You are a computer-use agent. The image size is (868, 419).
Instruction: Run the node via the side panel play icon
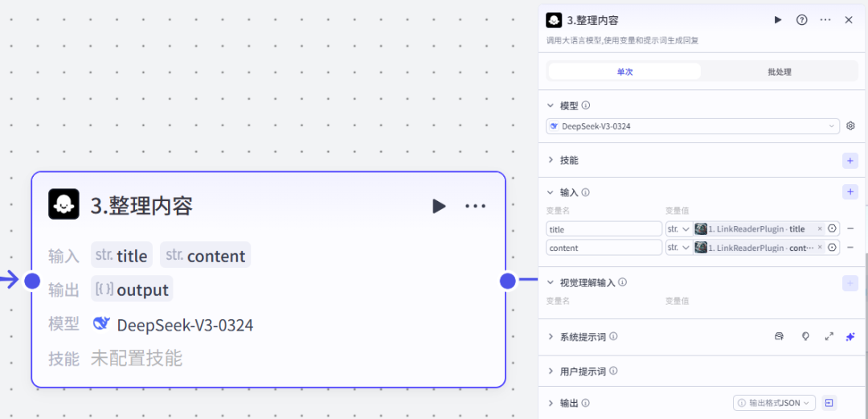click(778, 20)
